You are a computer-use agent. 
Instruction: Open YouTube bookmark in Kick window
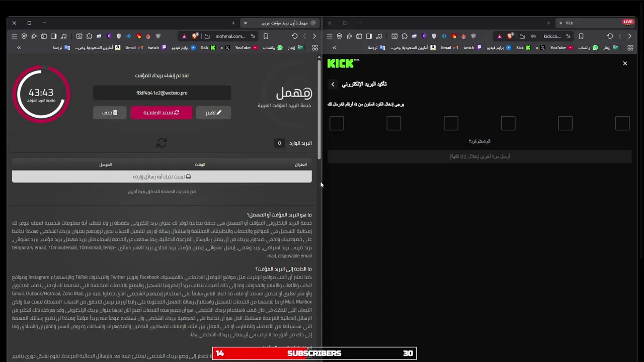(x=561, y=48)
